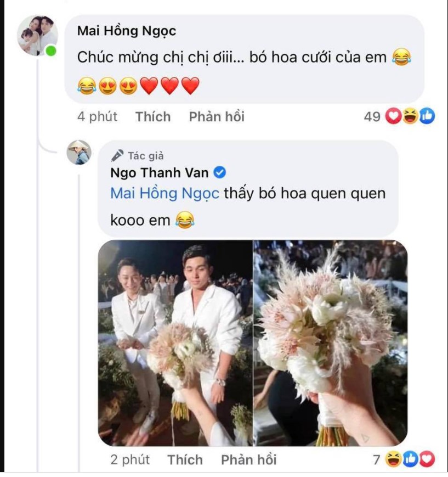This screenshot has height=477, width=448.
Task: Click Ngo Thanh Van's small profile avatar
Action: [x=78, y=152]
